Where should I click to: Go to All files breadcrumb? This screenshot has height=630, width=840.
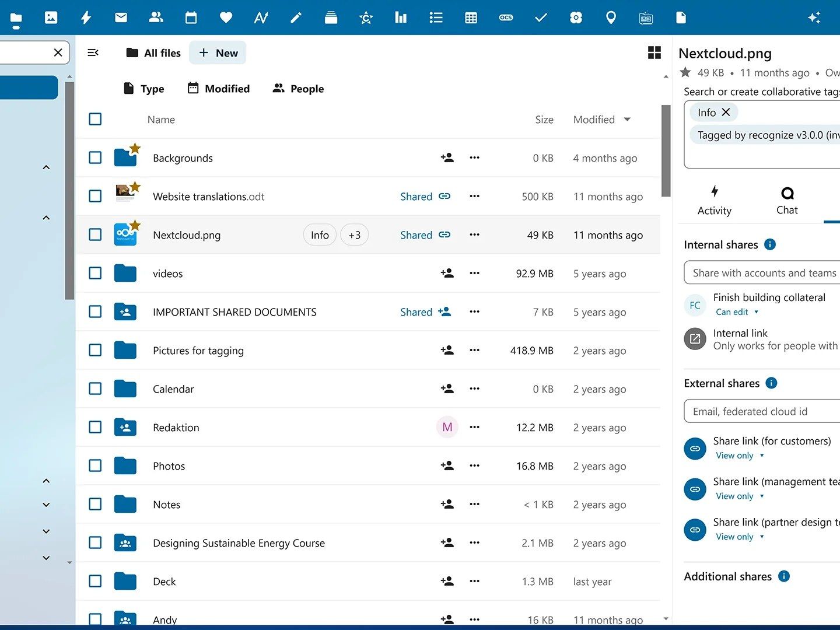(x=153, y=53)
